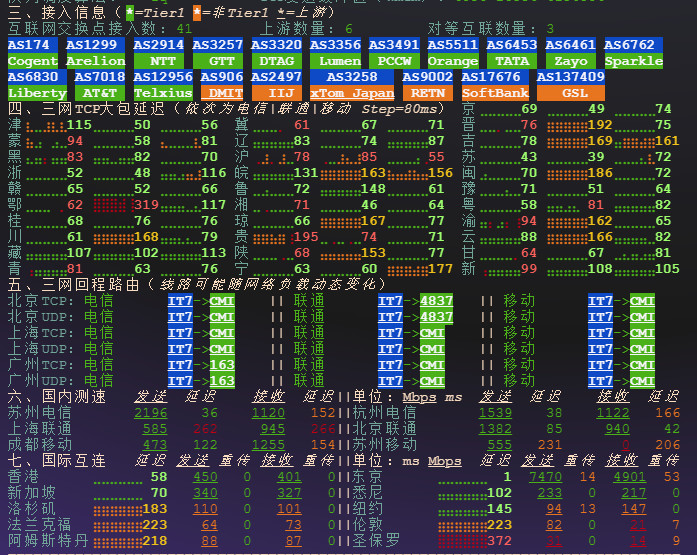
Task: Click the 香港 send speed 450
Action: (205, 477)
